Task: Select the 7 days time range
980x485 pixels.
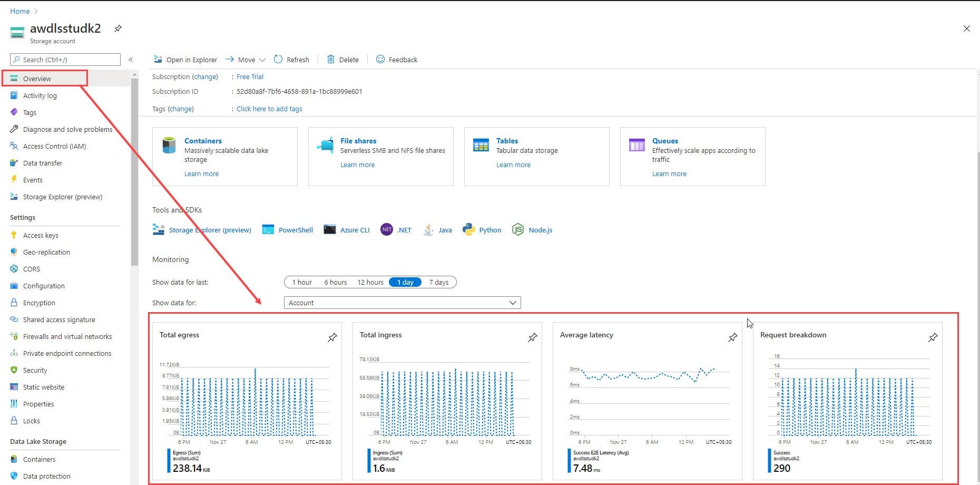Action: (x=438, y=283)
